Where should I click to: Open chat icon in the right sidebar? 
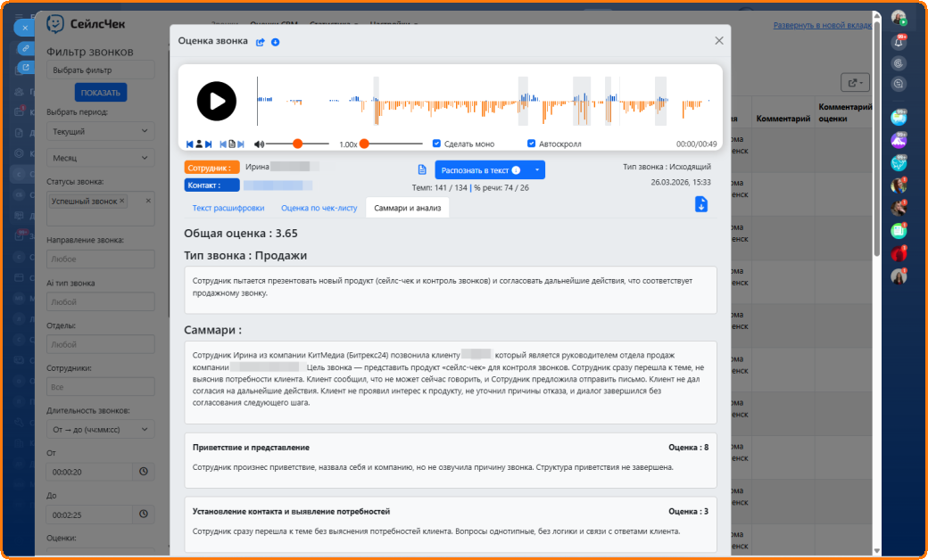899,84
